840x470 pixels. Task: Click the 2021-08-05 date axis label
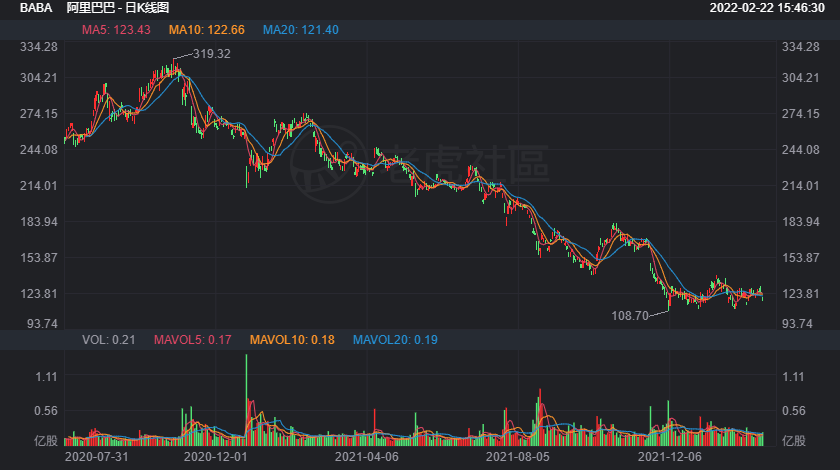[518, 457]
